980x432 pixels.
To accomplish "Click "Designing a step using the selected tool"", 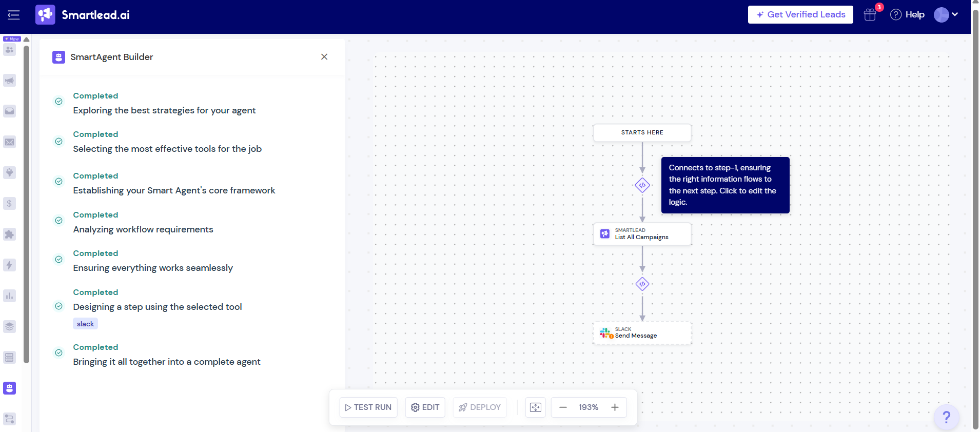I will 158,307.
